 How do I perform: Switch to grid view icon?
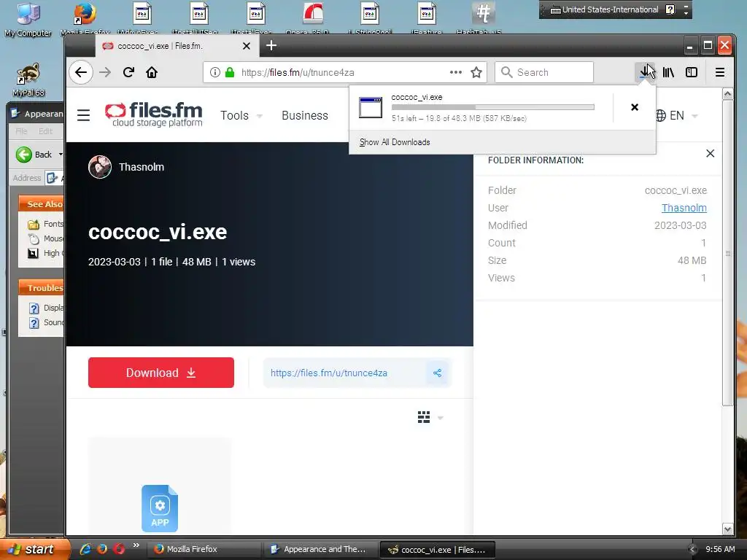(x=424, y=417)
